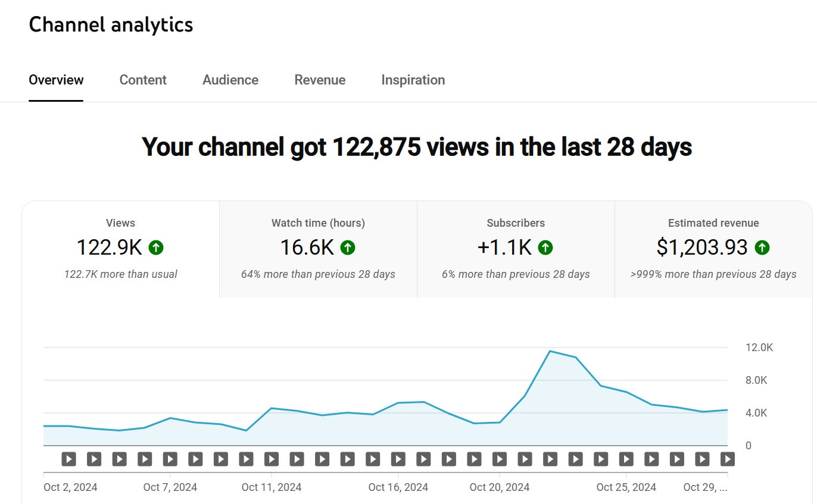Select the Watch time (hours) card
Image resolution: width=817 pixels, height=504 pixels.
click(x=318, y=249)
